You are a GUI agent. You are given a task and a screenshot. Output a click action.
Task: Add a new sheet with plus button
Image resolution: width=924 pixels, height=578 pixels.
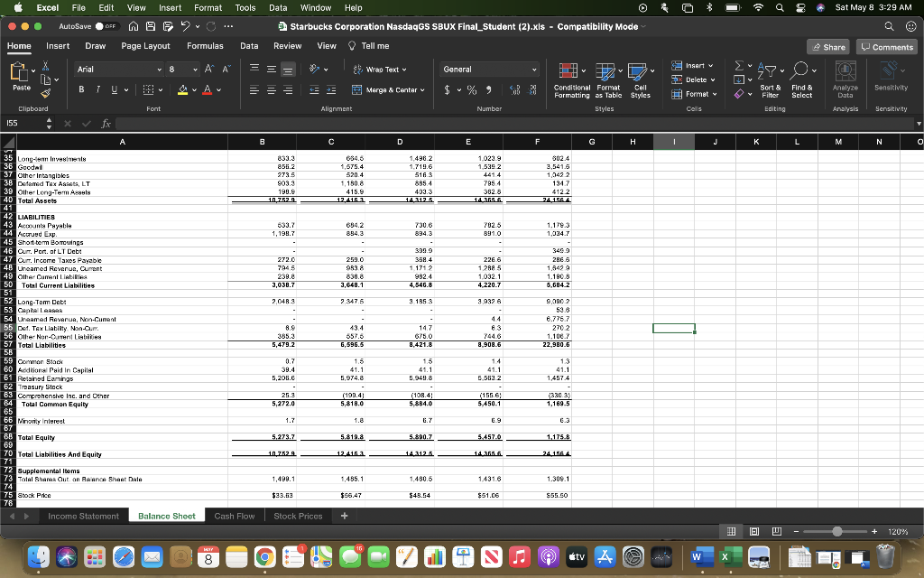click(344, 516)
